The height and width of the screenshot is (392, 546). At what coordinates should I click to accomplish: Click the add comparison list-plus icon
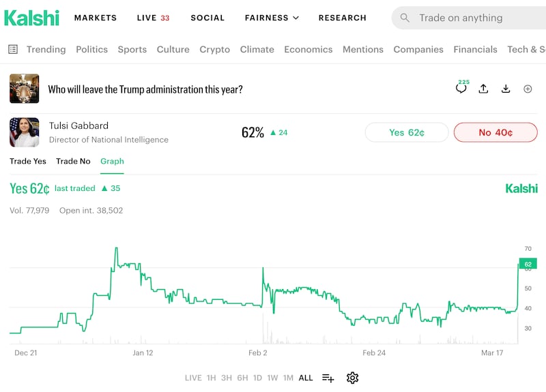click(x=328, y=378)
